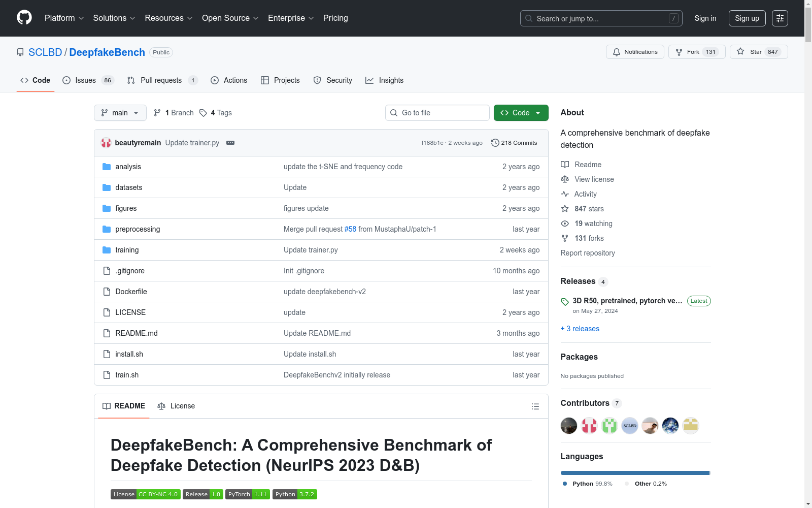Select the Code tab

coord(36,80)
